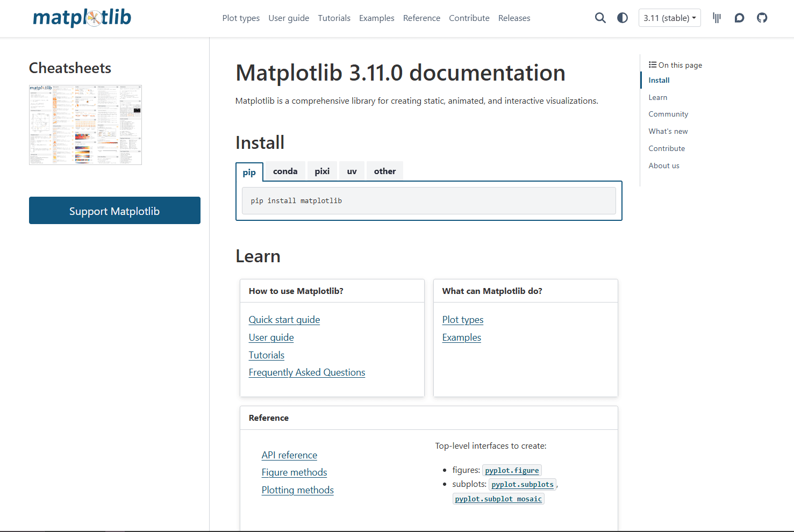The width and height of the screenshot is (794, 532).
Task: Open the User guide link under Learn
Action: click(271, 337)
